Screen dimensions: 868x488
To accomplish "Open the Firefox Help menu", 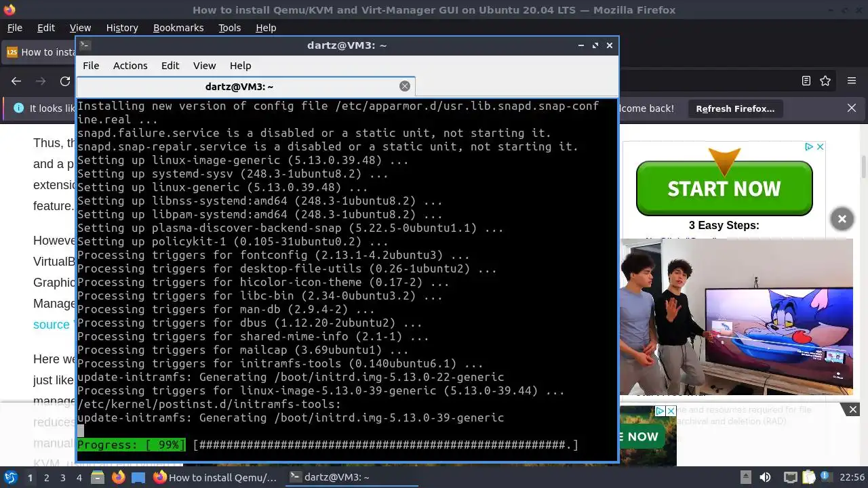I will point(266,28).
